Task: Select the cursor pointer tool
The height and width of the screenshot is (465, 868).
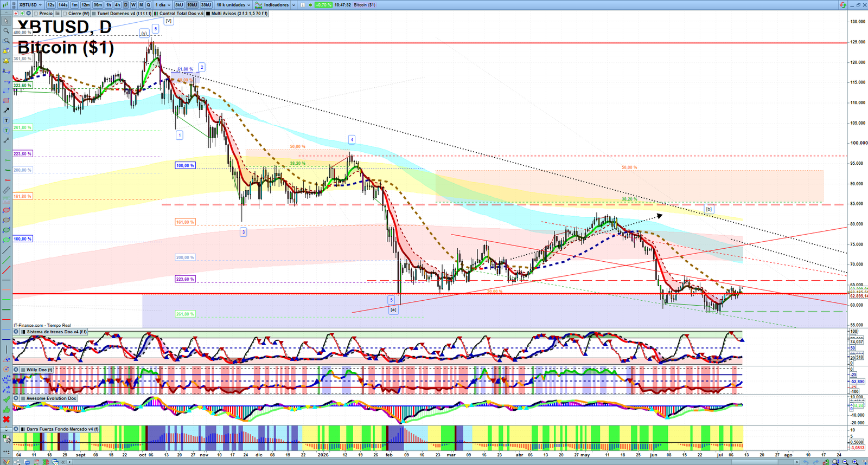Action: point(6,21)
